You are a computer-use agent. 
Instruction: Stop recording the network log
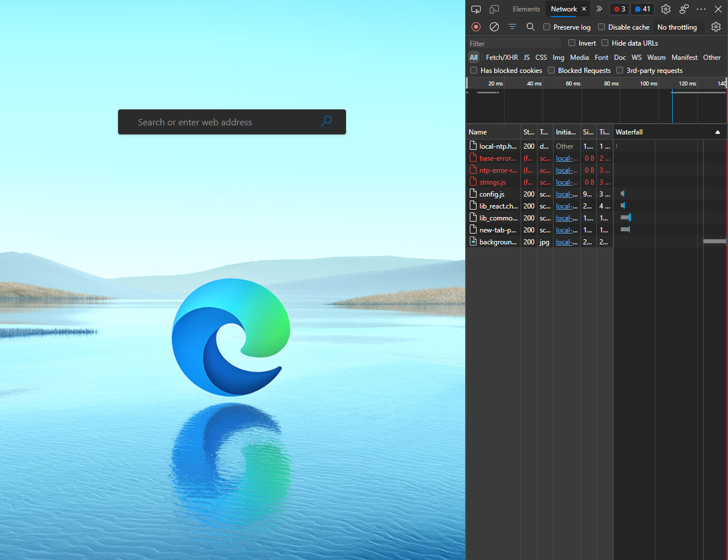point(476,27)
